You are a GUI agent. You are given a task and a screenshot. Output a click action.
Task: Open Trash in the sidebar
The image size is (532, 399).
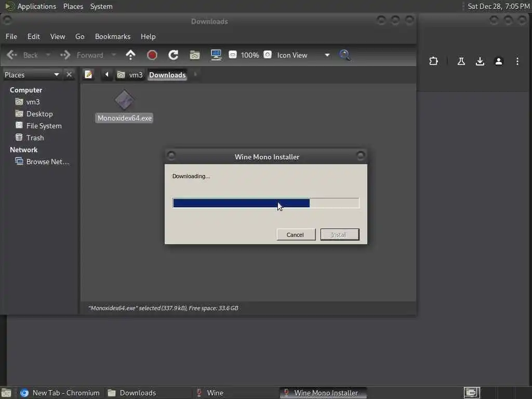click(35, 137)
